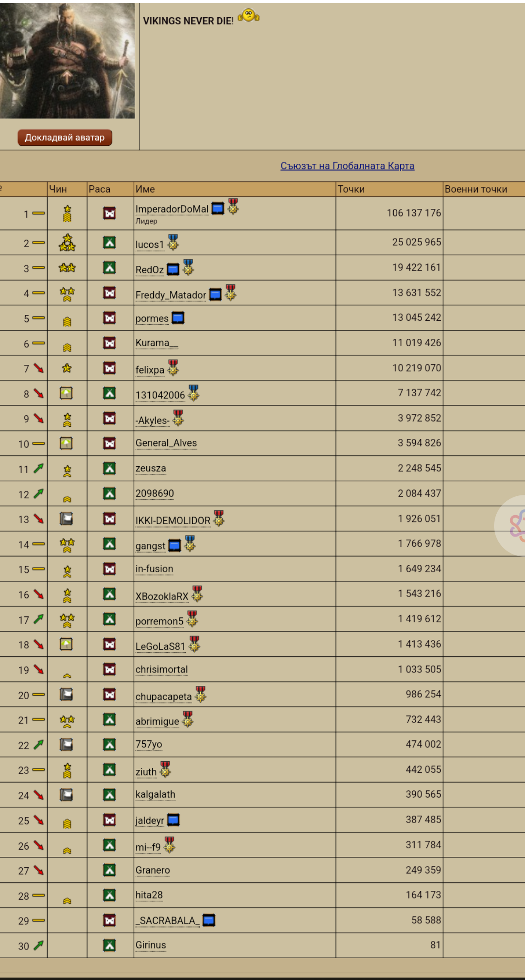Click the medal beside mi--f9

[x=169, y=845]
